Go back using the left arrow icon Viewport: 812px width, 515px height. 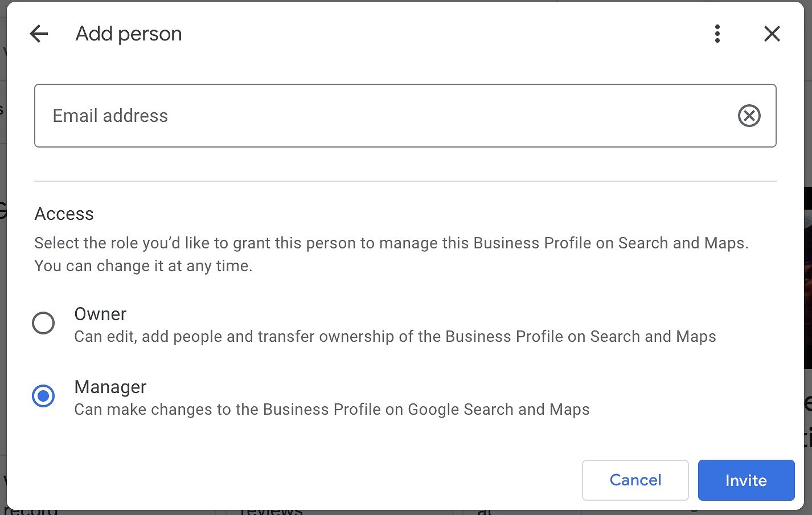[x=39, y=34]
